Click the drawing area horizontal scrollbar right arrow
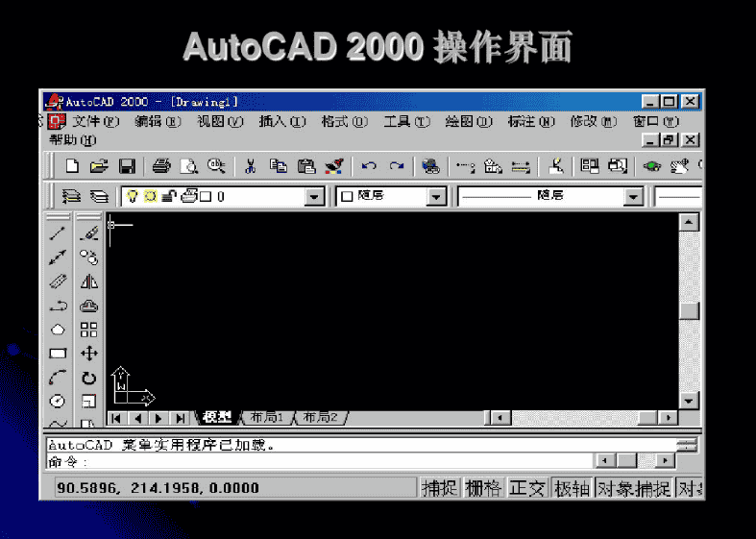This screenshot has height=539, width=756. coord(668,418)
